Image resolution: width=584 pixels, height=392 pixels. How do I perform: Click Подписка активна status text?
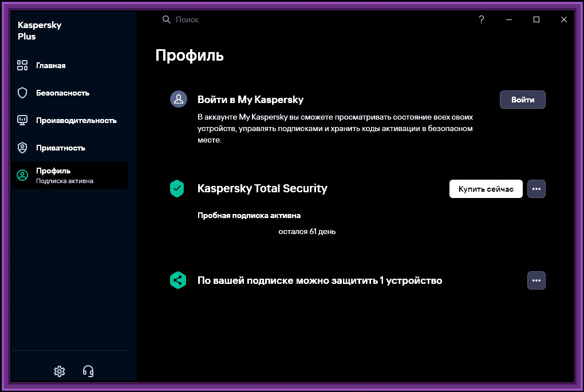pos(65,181)
